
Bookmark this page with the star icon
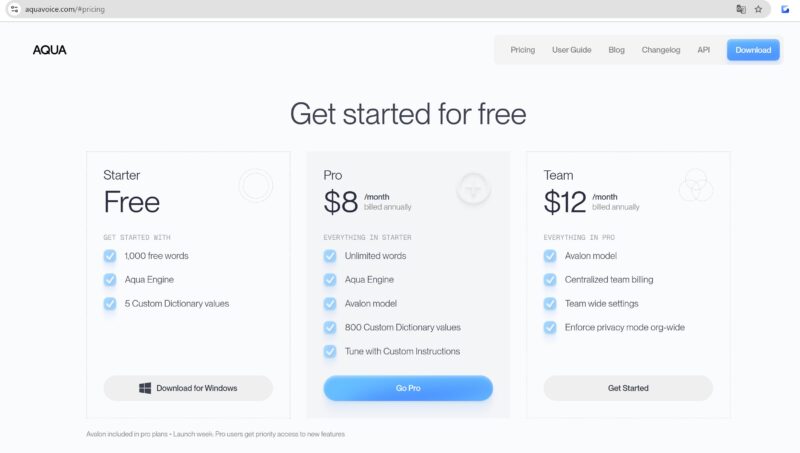click(x=758, y=9)
